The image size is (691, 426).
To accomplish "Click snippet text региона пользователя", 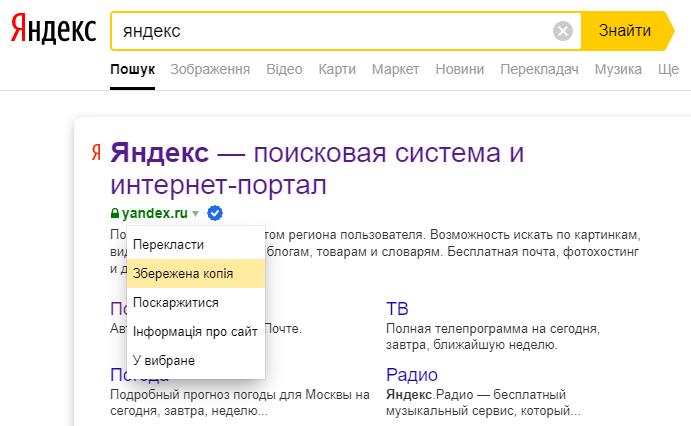I will (x=357, y=234).
